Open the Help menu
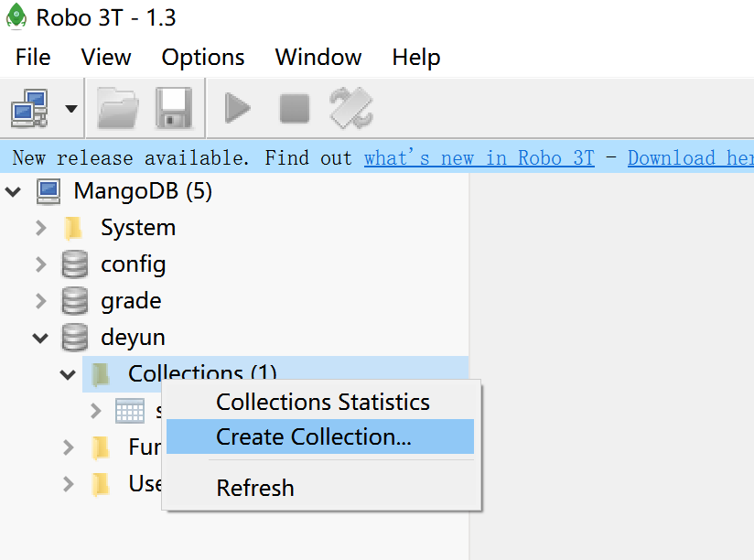 (x=416, y=58)
